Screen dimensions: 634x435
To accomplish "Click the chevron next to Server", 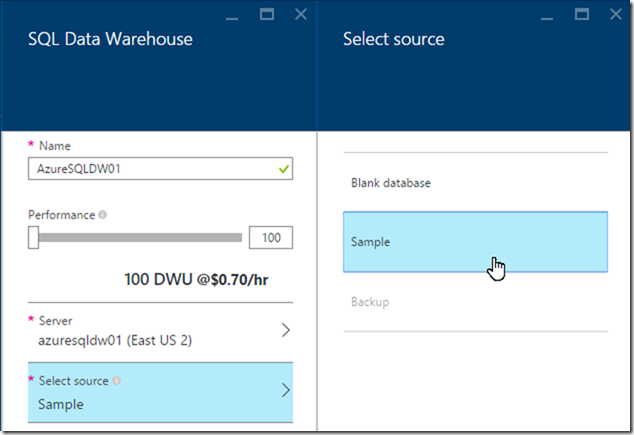I will 285,330.
